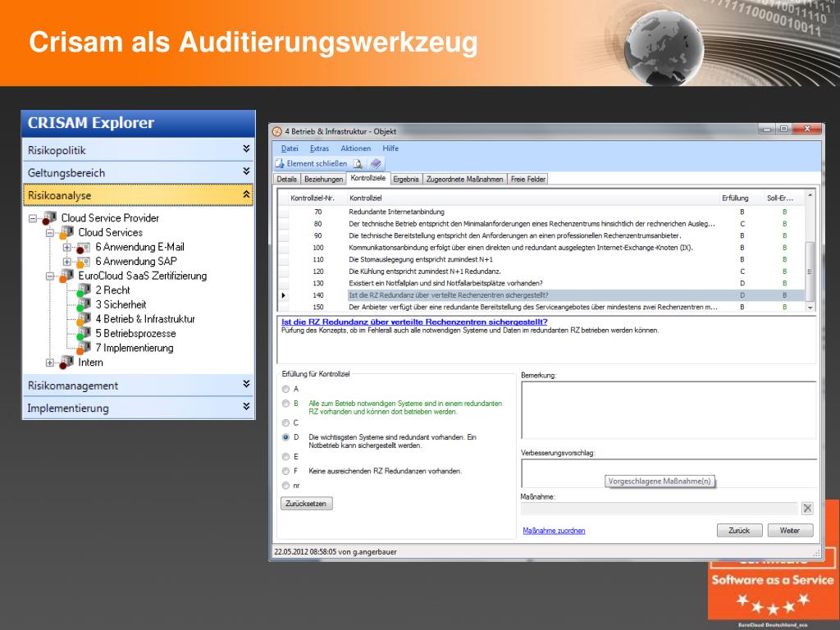Click the Maßnahme zuordnen link
Viewport: 840px width, 630px height.
pyautogui.click(x=554, y=531)
